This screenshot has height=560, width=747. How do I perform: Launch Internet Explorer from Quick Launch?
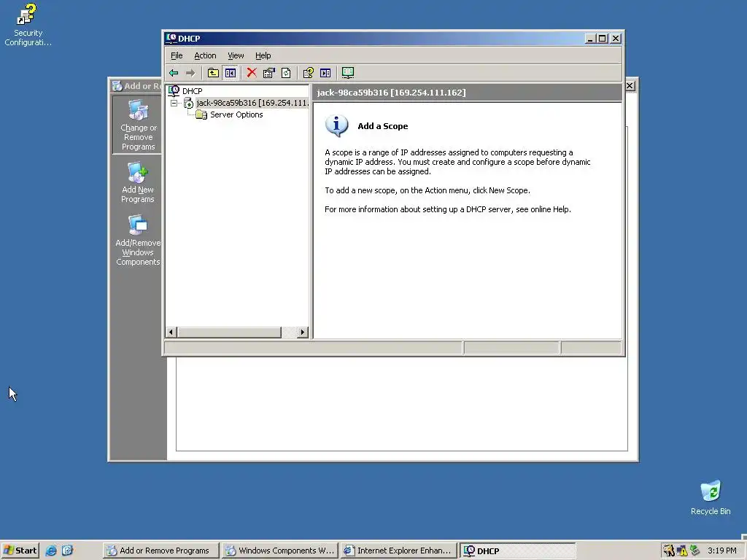[51, 551]
